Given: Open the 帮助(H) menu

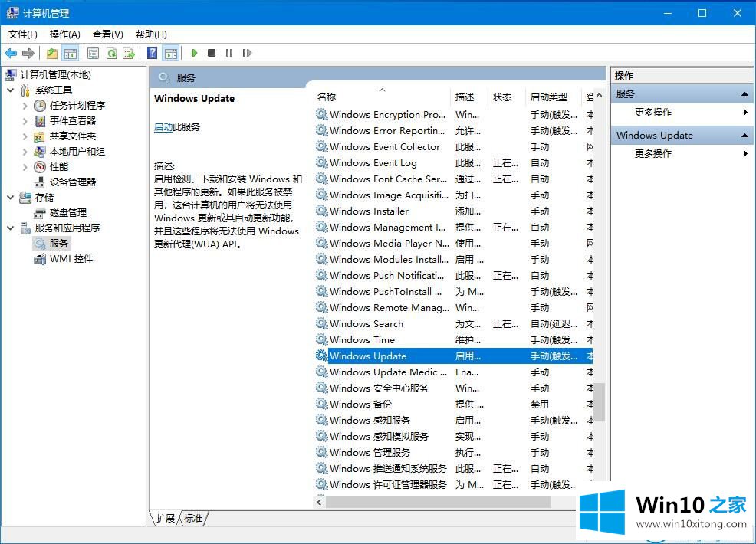Looking at the screenshot, I should coord(151,34).
